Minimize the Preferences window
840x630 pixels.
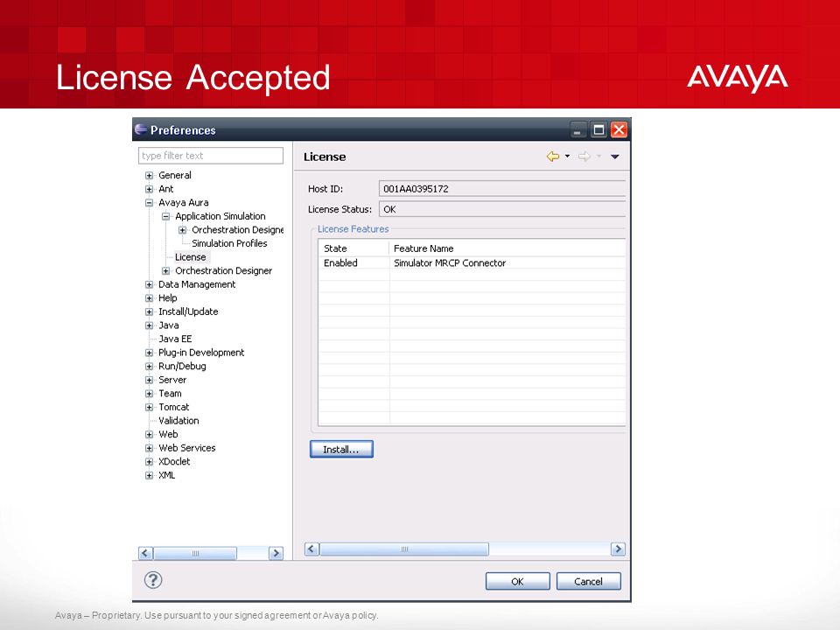(x=577, y=129)
